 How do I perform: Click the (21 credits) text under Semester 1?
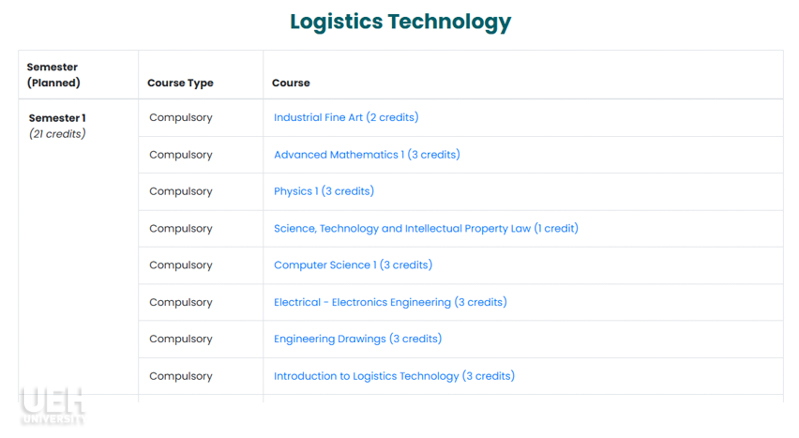tap(58, 134)
